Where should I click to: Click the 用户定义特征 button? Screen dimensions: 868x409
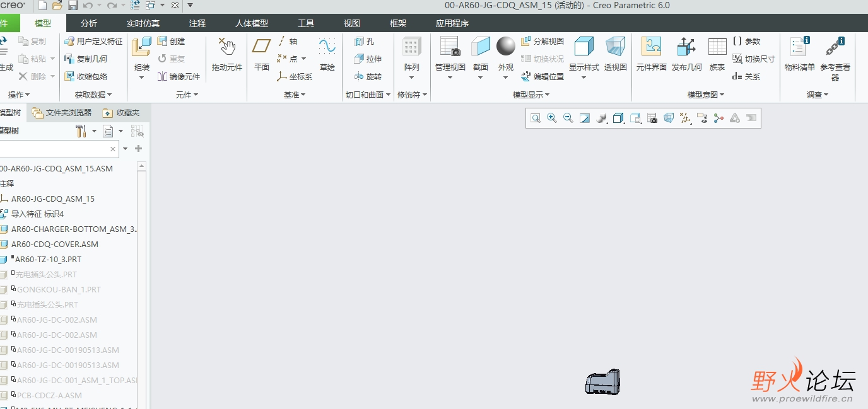click(x=93, y=41)
